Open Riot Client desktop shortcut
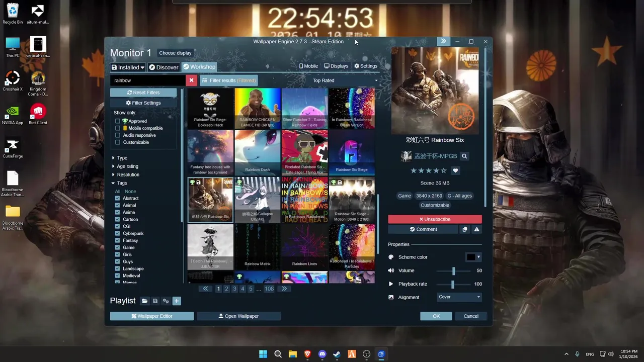This screenshot has width=644, height=362. (38, 114)
